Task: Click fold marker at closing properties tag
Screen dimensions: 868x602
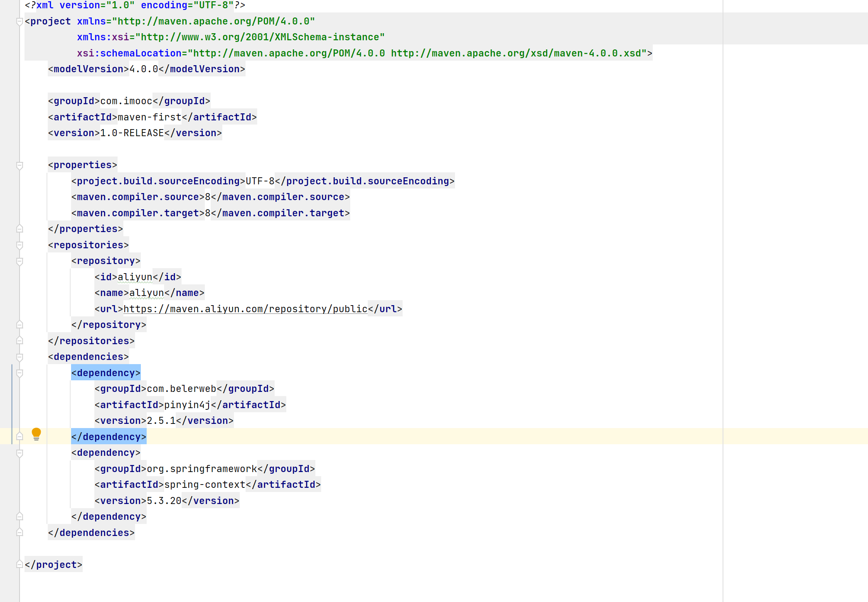Action: [x=19, y=229]
